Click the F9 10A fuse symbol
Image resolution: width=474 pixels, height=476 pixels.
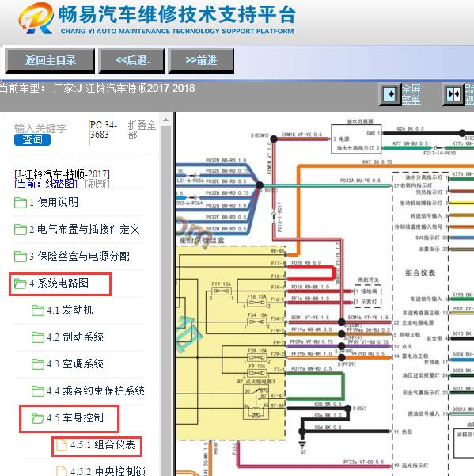click(257, 373)
